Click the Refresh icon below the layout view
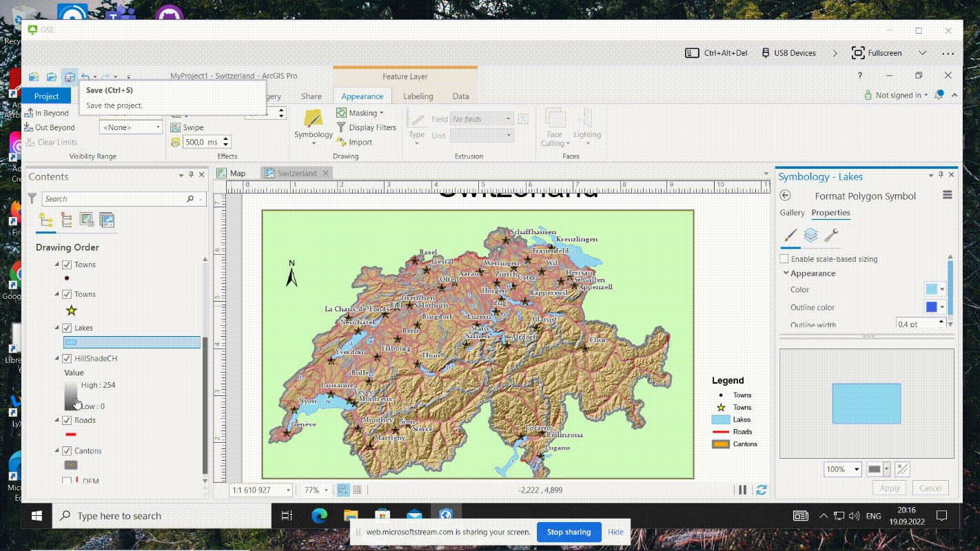The width and height of the screenshot is (980, 551). pyautogui.click(x=762, y=490)
